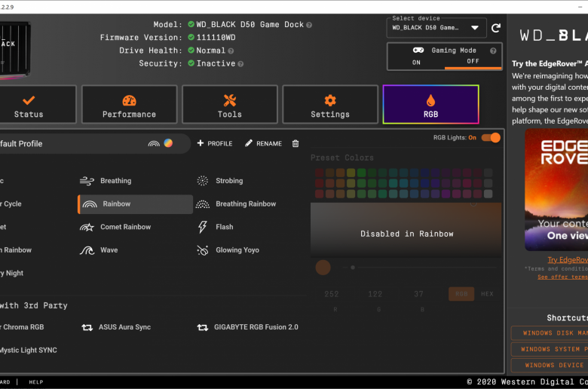Open the Try EdgeRover link
Viewport: 588px width, 389px height.
pos(568,259)
